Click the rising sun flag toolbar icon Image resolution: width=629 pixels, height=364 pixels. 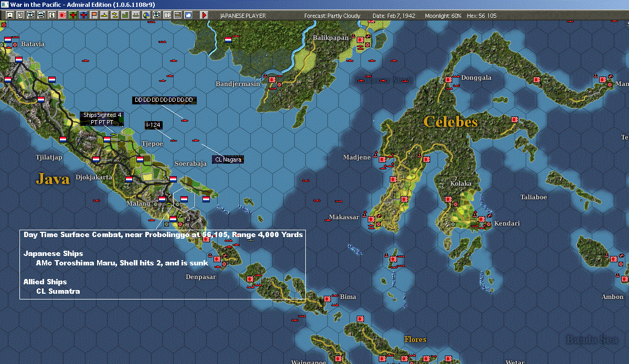[x=62, y=15]
